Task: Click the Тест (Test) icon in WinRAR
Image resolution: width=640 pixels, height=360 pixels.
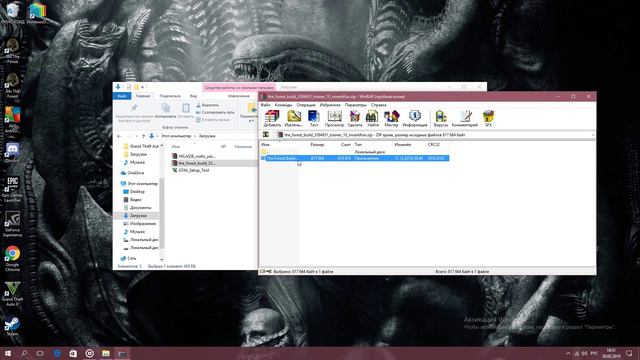Action: pos(313,118)
